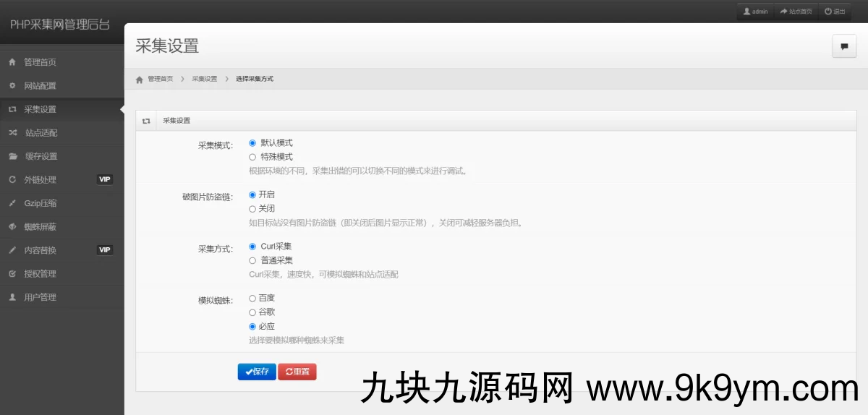The height and width of the screenshot is (415, 868).
Task: Click the refresh icon beside 外链处理
Action: [12, 180]
